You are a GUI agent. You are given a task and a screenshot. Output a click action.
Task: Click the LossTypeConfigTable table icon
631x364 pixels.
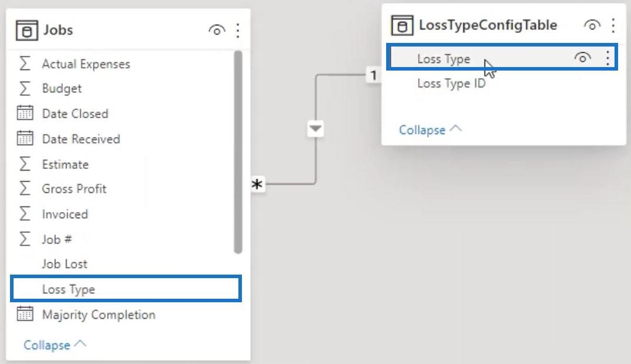pos(402,25)
